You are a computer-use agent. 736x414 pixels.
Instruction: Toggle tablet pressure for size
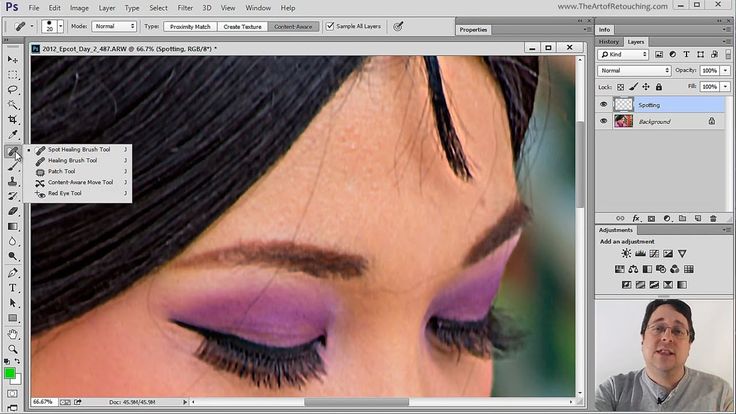tap(398, 26)
